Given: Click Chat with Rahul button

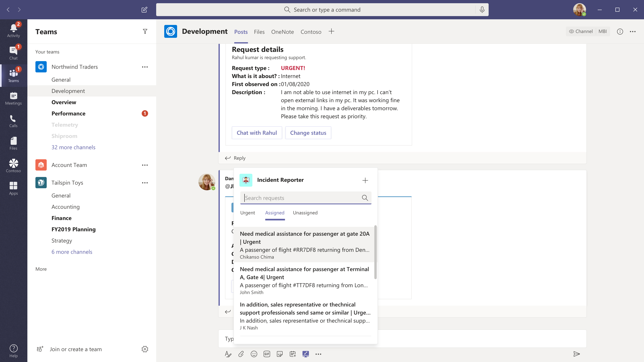Looking at the screenshot, I should tap(257, 133).
